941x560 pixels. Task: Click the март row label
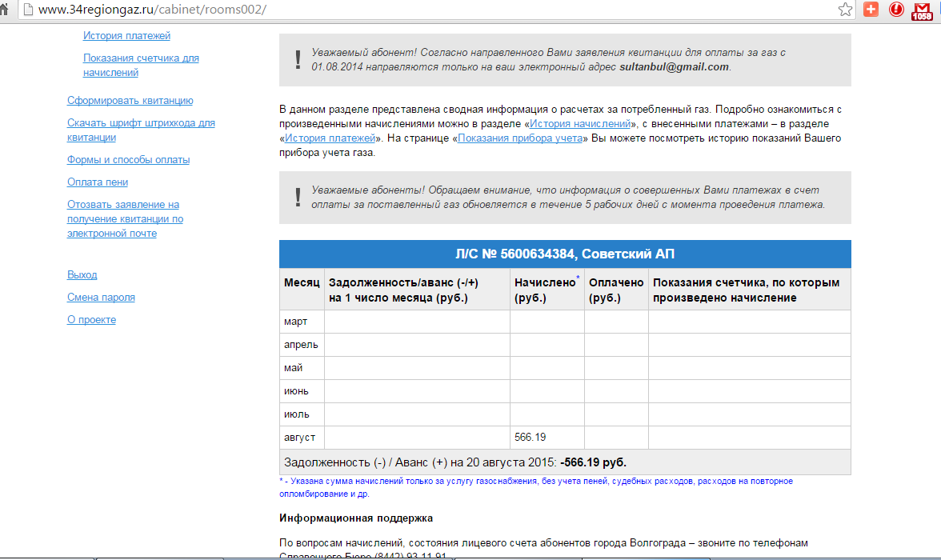[x=295, y=322]
